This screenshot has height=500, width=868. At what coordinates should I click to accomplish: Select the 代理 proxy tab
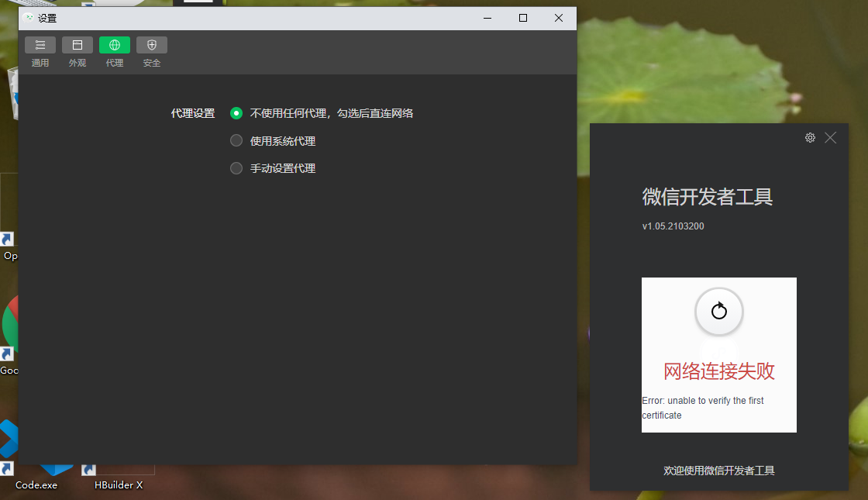[115, 53]
